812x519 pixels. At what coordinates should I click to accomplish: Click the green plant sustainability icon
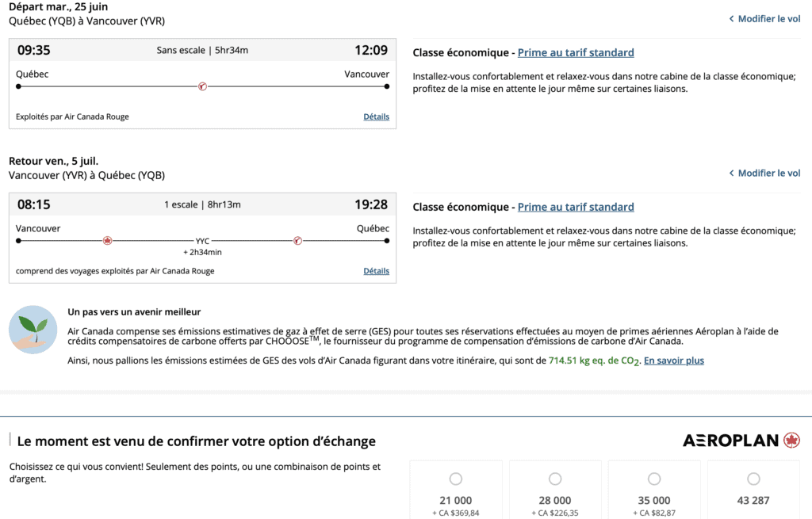tap(33, 329)
